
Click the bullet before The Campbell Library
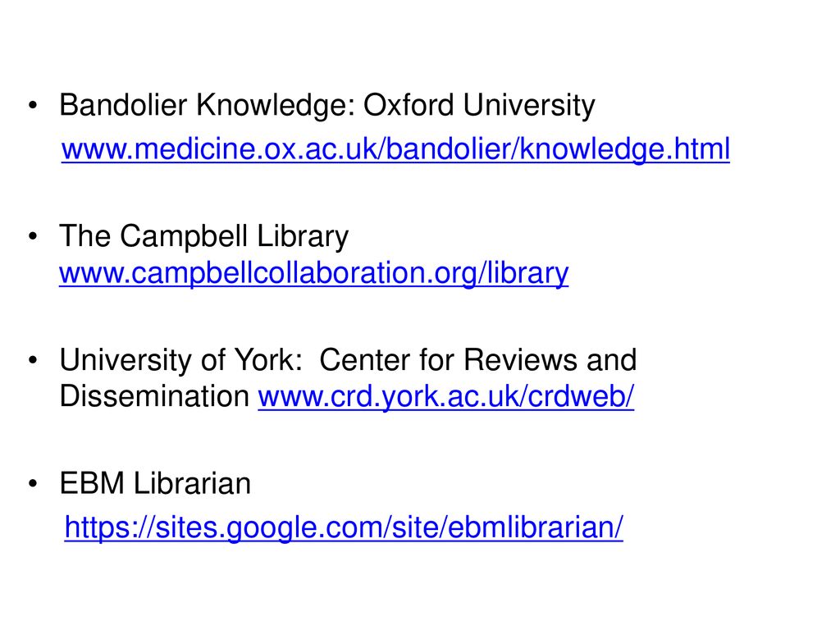[33, 236]
